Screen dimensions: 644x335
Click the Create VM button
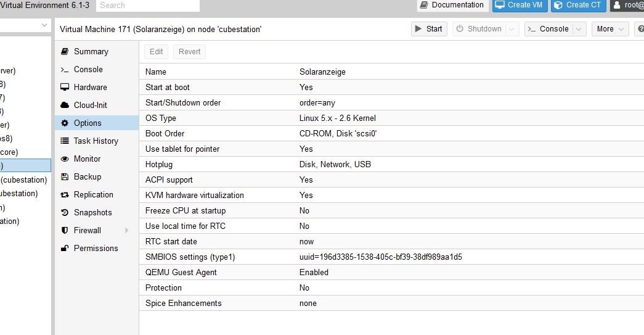click(519, 6)
